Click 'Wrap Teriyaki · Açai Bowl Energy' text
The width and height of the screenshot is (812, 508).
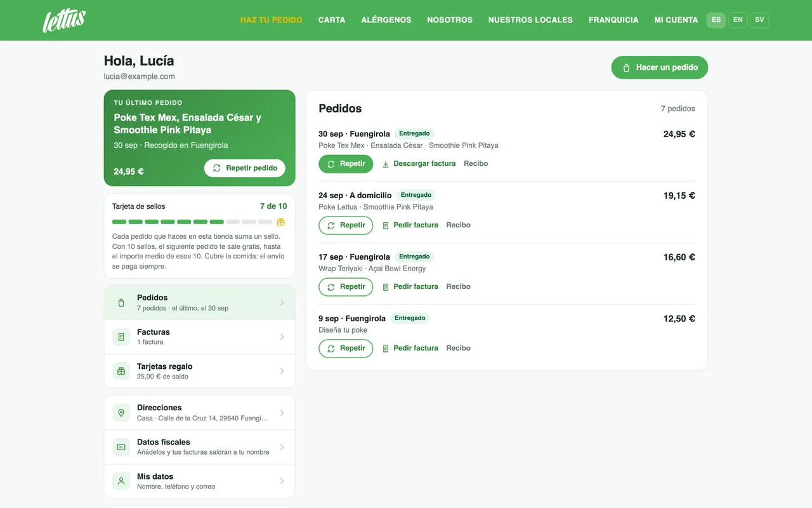[372, 269]
